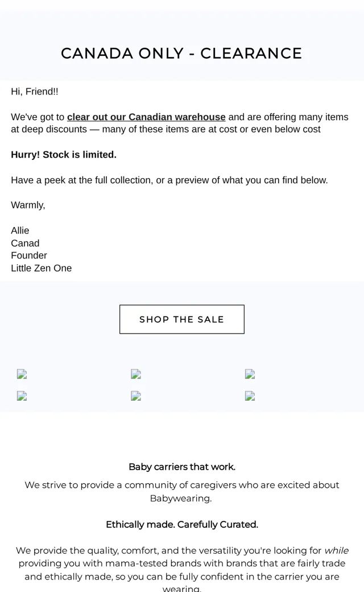Click the SHOP THE SALE button

click(182, 319)
